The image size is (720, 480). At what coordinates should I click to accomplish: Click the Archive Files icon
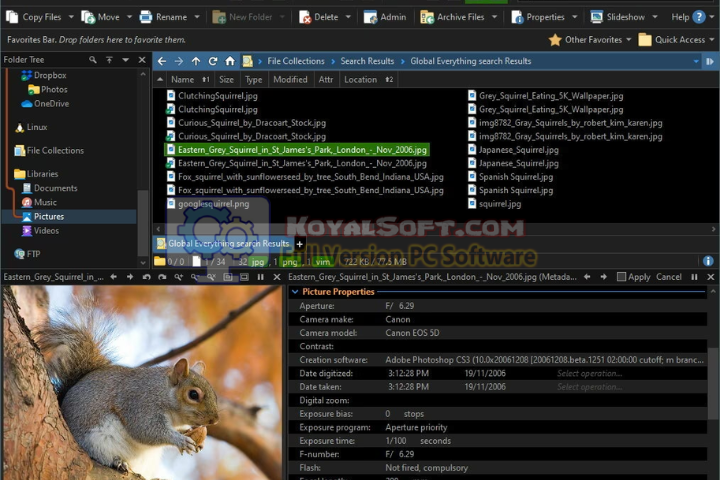pos(427,17)
